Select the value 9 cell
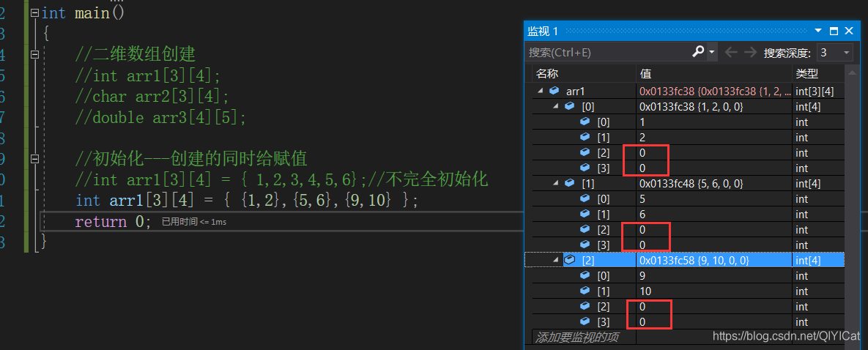The image size is (868, 350). 714,275
